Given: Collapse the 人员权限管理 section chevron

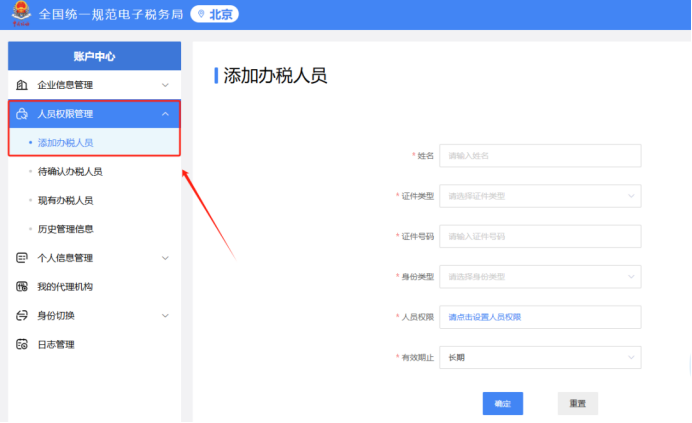Looking at the screenshot, I should click(165, 114).
